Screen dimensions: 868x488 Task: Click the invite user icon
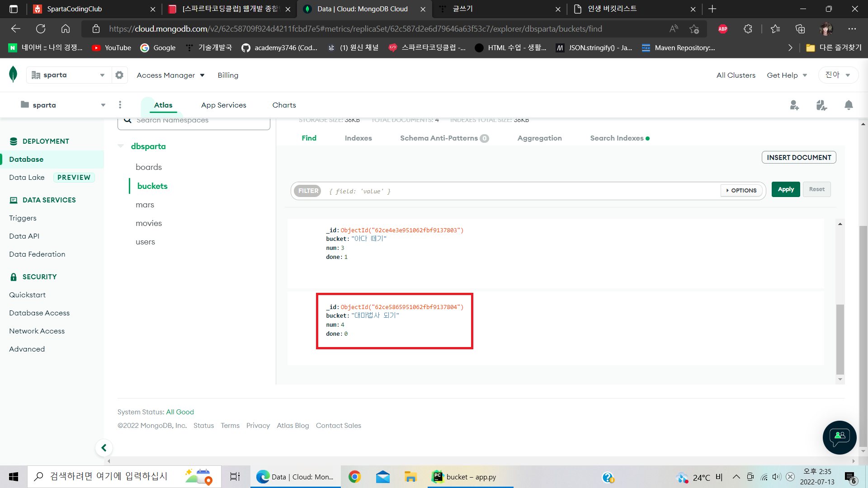tap(794, 105)
